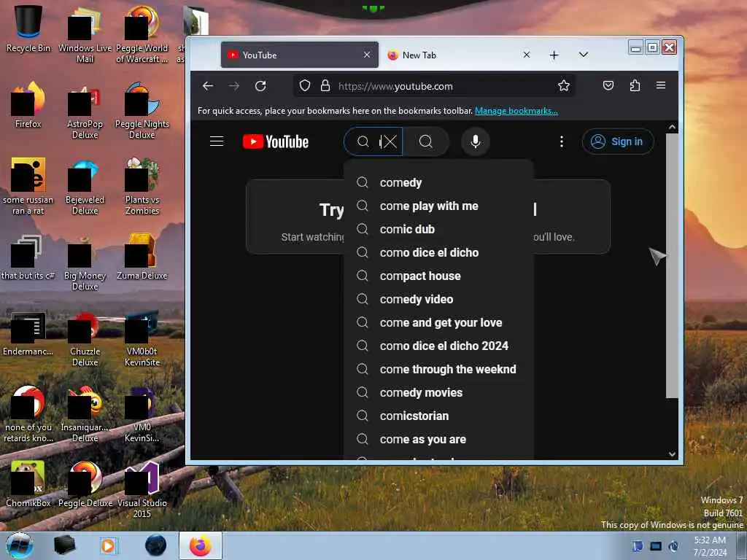Select the Zuma Deluxe desktop icon

tap(142, 257)
